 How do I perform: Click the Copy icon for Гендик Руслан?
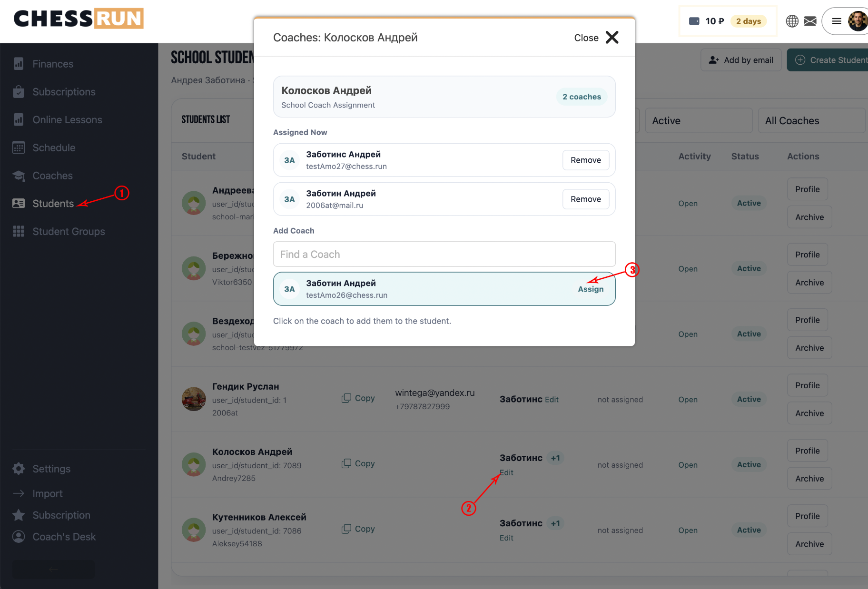coord(346,398)
